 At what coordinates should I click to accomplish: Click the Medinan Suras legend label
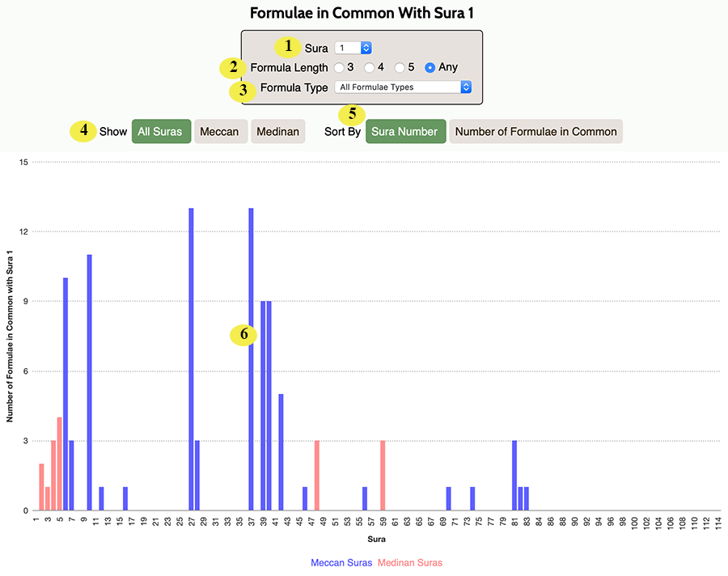pyautogui.click(x=410, y=562)
